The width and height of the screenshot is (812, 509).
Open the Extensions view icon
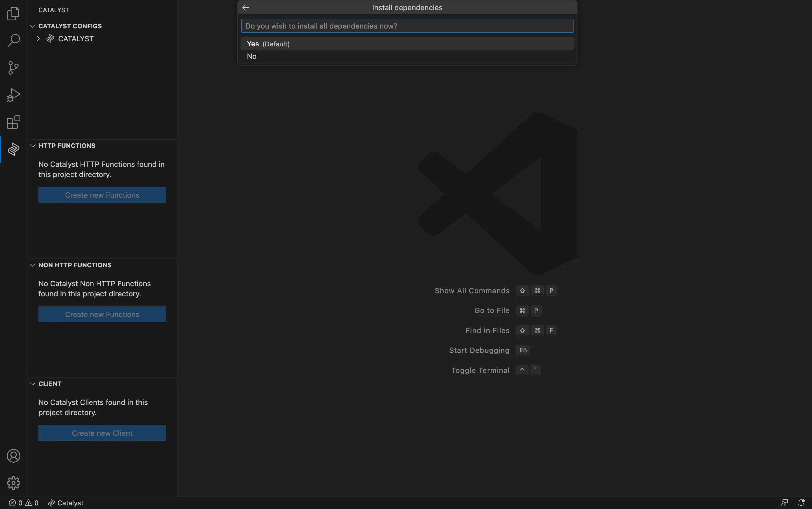coord(14,122)
